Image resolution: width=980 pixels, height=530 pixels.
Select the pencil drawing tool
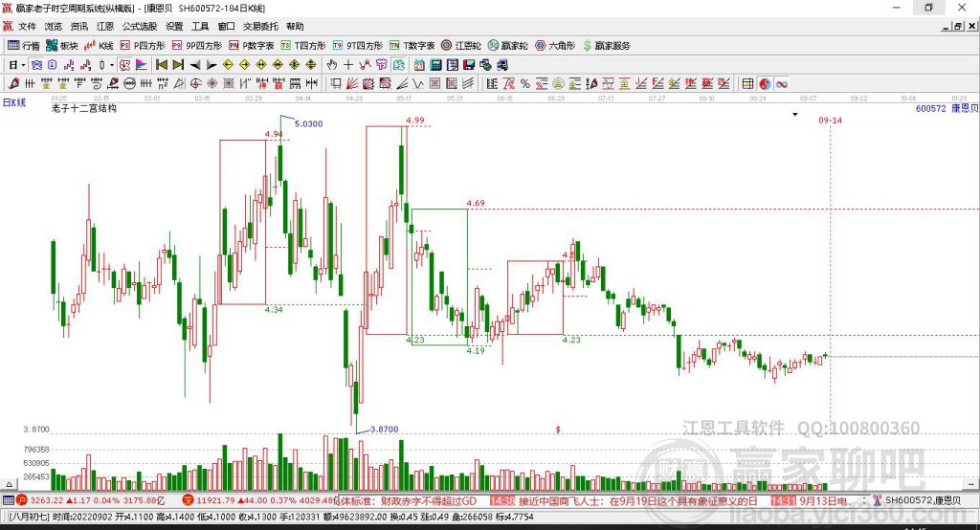[x=13, y=84]
